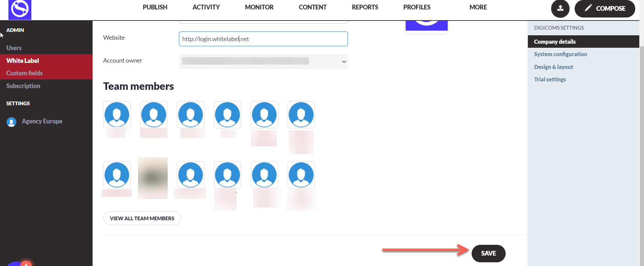Open Design & layout settings
The width and height of the screenshot is (644, 266).
click(553, 67)
